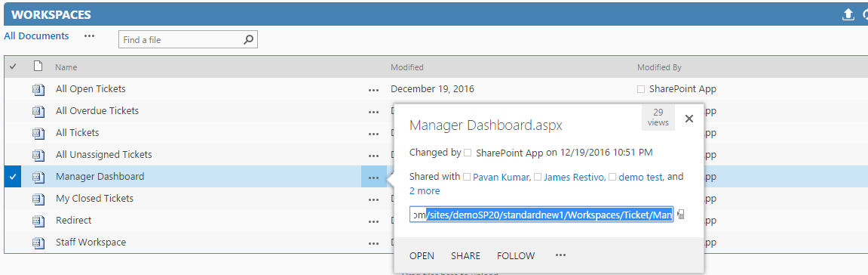Image resolution: width=868 pixels, height=275 pixels.
Task: Click file icon next to All Tickets
Action: coord(38,133)
